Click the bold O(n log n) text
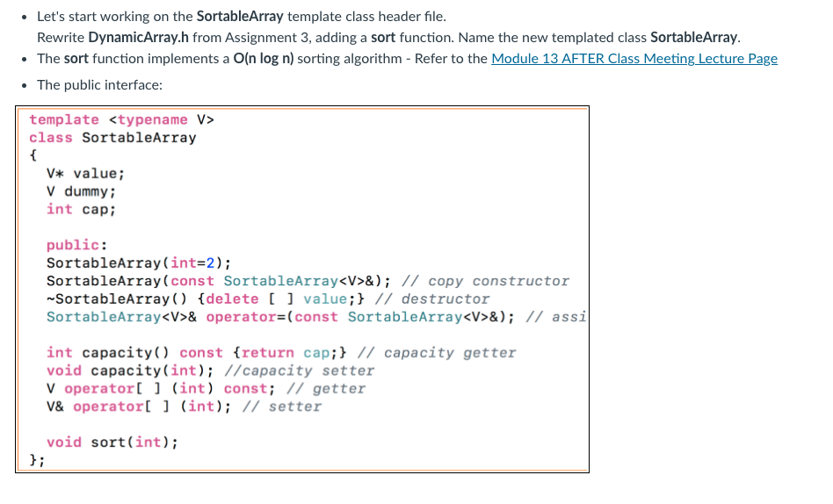This screenshot has height=504, width=833. (x=264, y=59)
